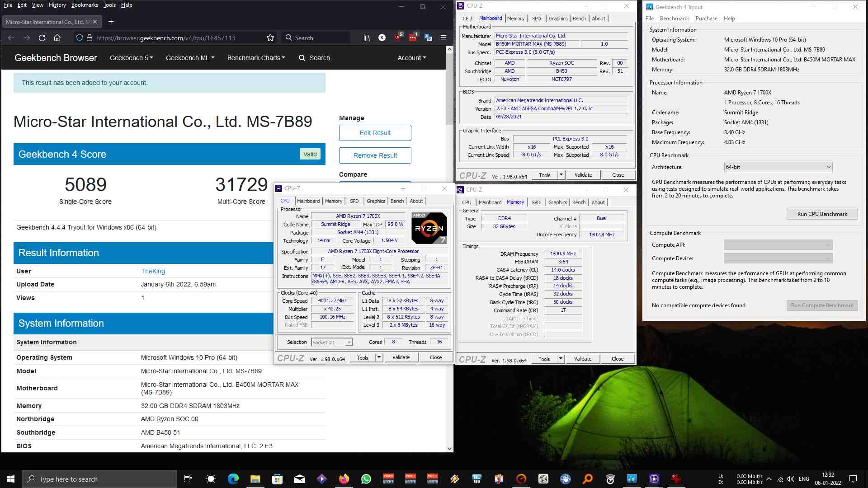Switch to Bench tab in CPU-Z CPU window

(397, 201)
